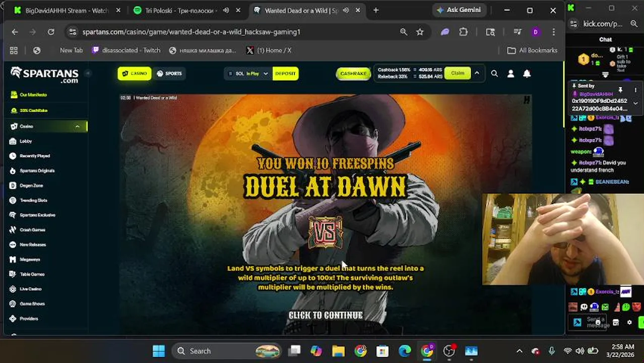Bookmark this page with the star icon
This screenshot has width=644, height=363.
tap(420, 32)
